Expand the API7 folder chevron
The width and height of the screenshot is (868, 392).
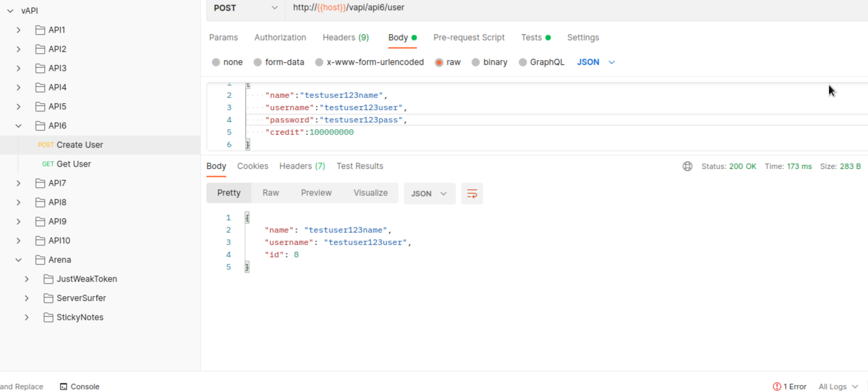pos(18,183)
